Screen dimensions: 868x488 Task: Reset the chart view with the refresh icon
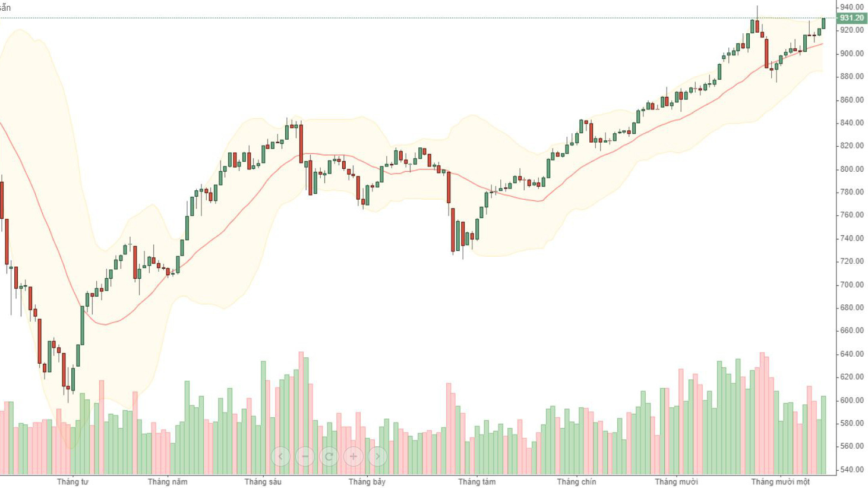[x=329, y=456]
